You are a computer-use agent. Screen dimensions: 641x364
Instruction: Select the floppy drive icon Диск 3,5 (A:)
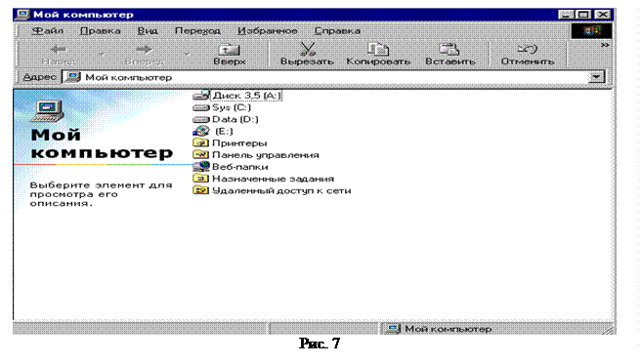[200, 96]
